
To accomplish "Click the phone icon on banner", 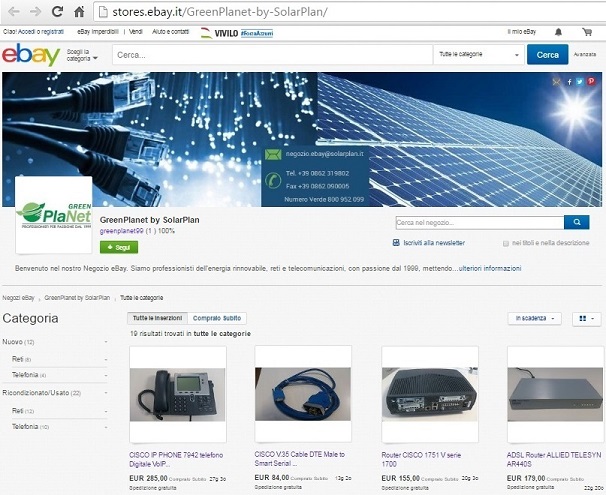I will click(x=273, y=180).
